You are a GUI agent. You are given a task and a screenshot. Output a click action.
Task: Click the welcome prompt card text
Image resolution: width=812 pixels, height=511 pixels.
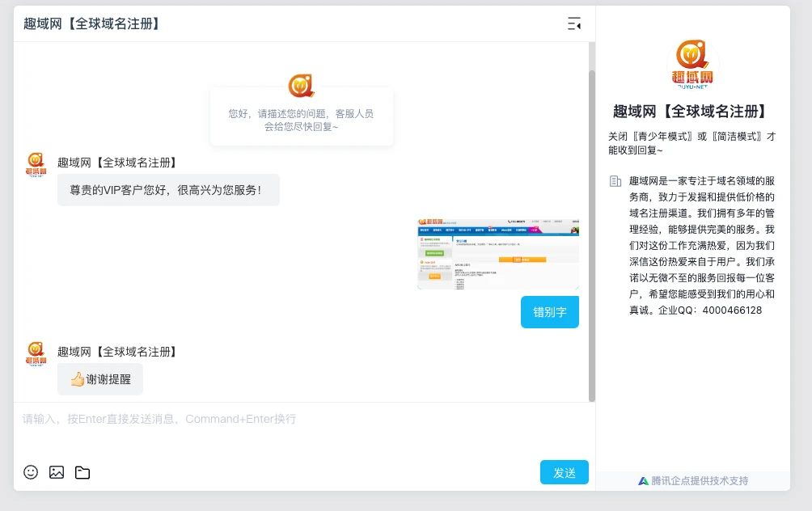[x=301, y=120]
